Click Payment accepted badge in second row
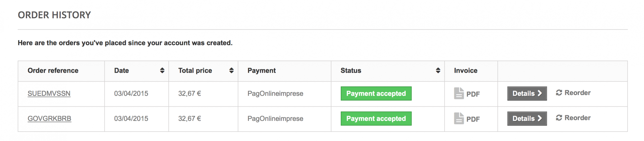This screenshot has height=141, width=644. tap(376, 118)
